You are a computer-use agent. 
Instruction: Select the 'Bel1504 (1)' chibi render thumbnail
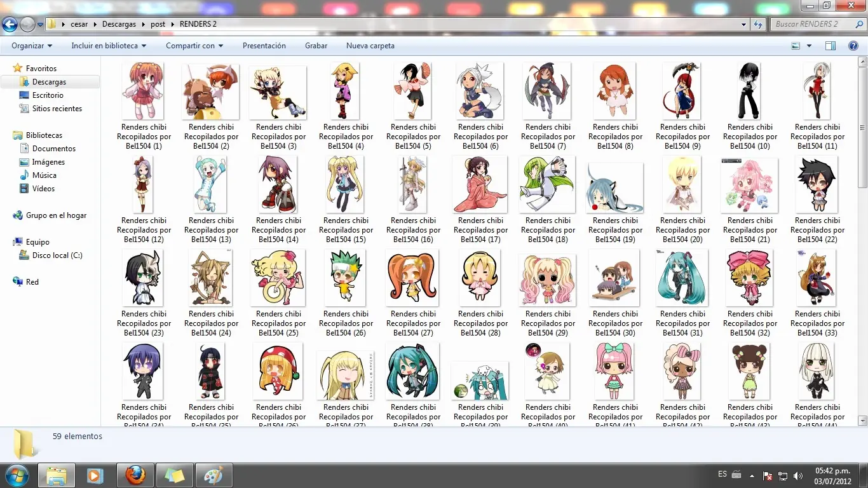click(144, 91)
